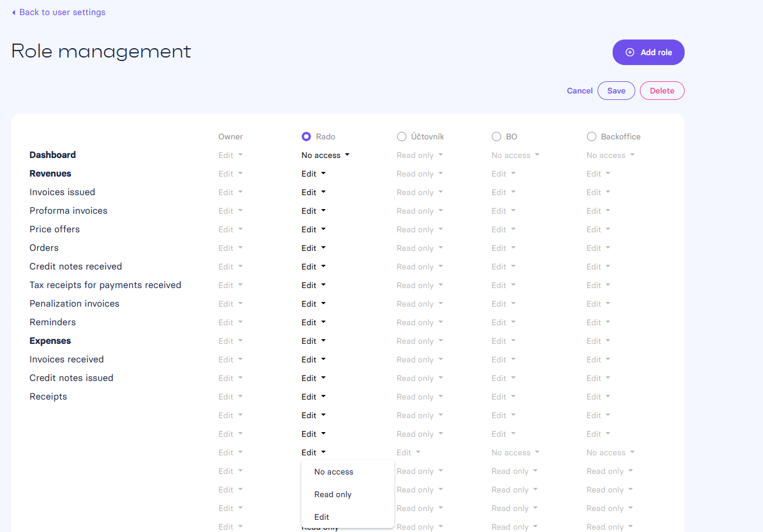Open Rado's Invoices received dropdown
This screenshot has height=532, width=763.
pyautogui.click(x=314, y=360)
